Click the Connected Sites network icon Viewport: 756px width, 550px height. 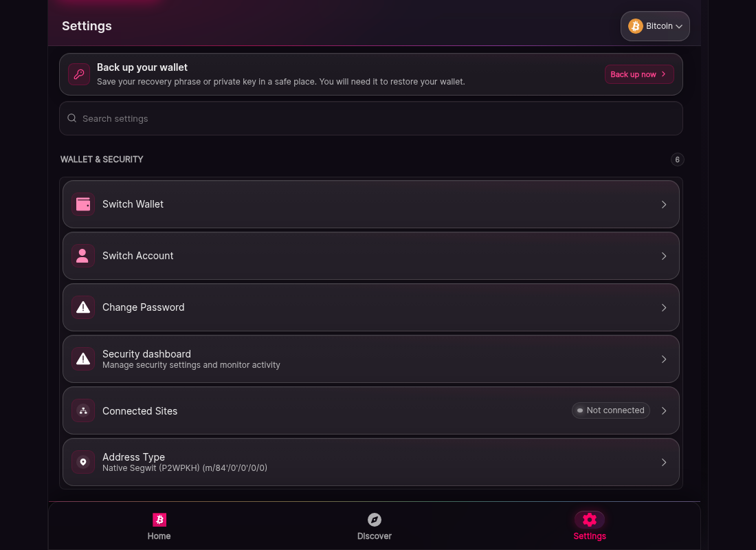tap(83, 411)
